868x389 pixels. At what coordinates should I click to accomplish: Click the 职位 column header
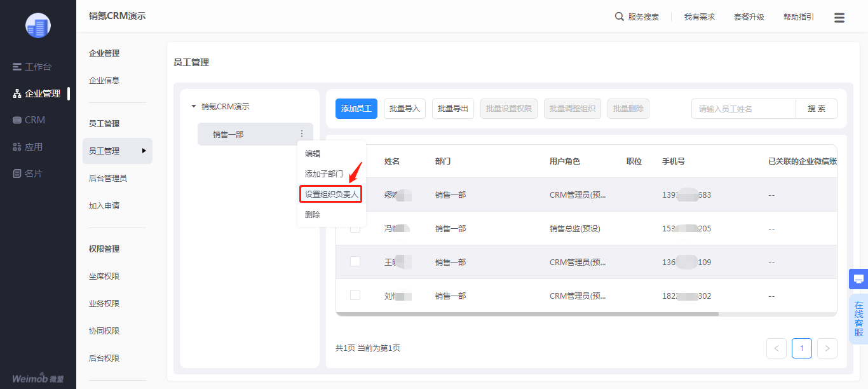click(634, 161)
